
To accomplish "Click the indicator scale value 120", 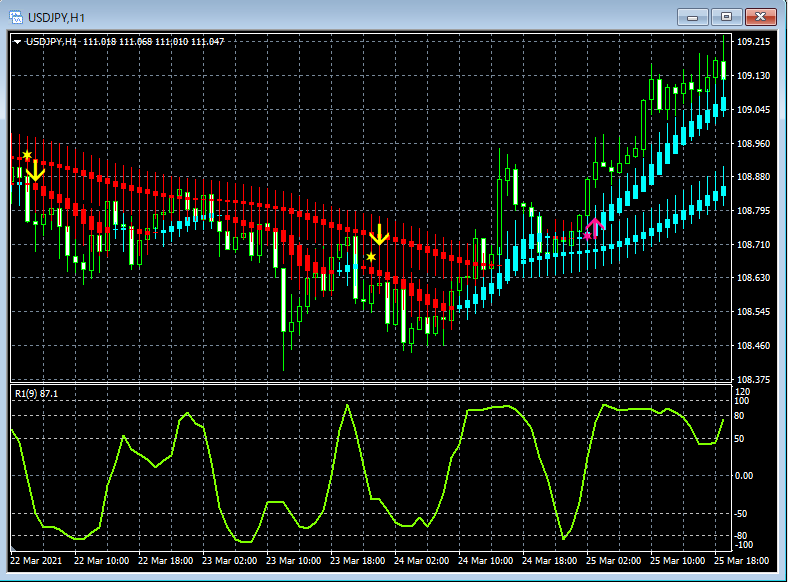I will [742, 392].
